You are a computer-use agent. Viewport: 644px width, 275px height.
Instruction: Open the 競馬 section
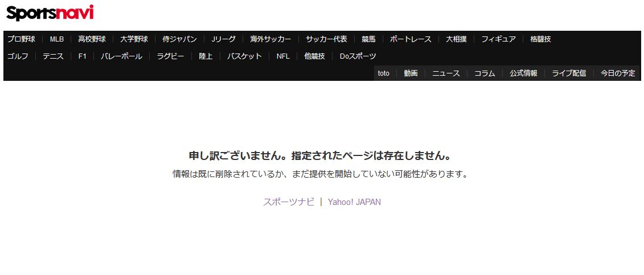tap(368, 39)
